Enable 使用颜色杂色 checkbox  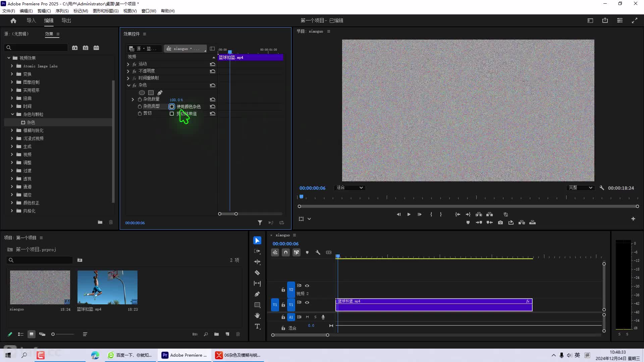tap(172, 107)
